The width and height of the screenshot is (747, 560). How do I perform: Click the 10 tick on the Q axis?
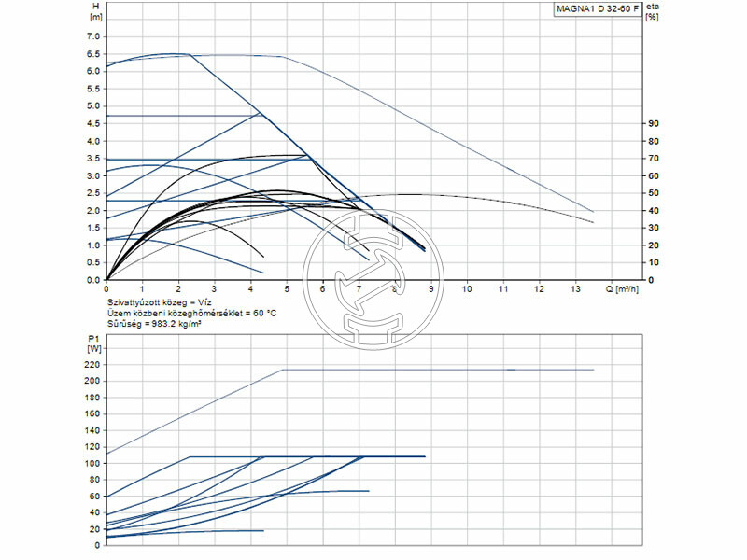pos(467,289)
